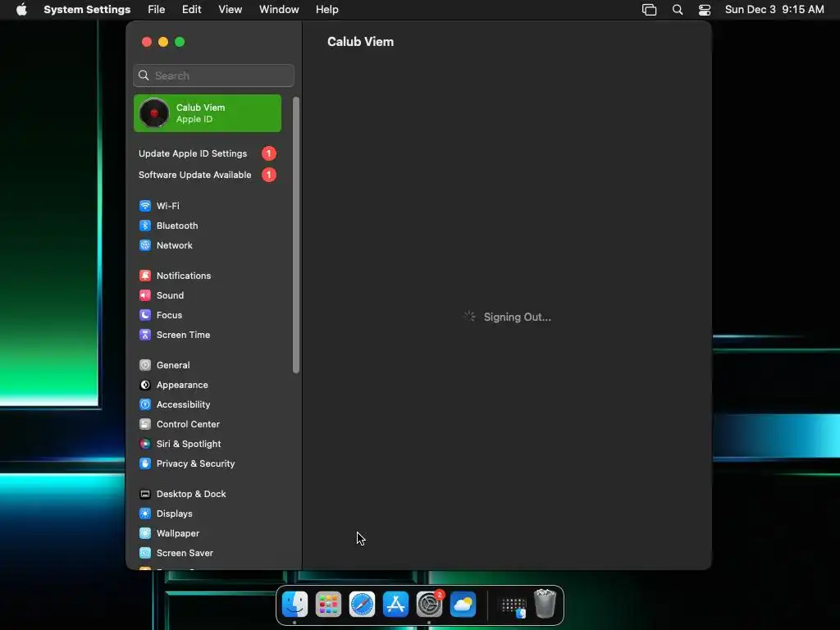Click the Appearance icon
Image resolution: width=840 pixels, height=630 pixels.
144,385
